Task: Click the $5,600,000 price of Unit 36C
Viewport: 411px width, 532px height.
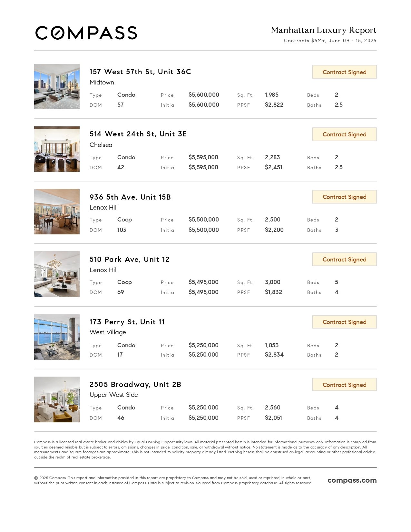Action: [204, 95]
